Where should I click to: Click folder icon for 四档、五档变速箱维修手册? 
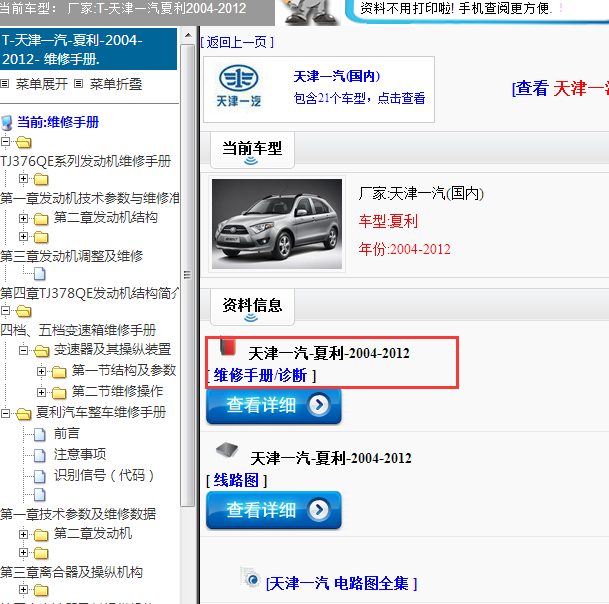click(24, 311)
